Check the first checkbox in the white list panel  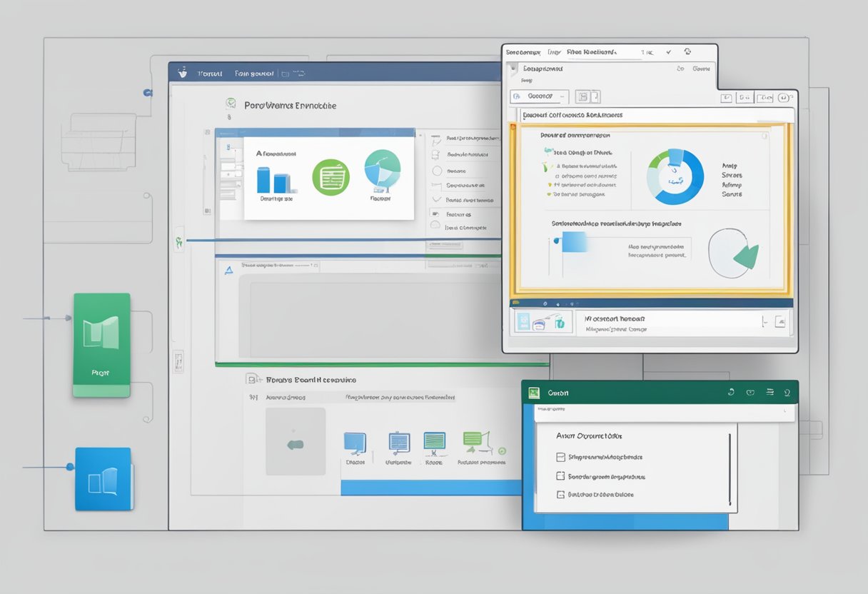pos(560,457)
